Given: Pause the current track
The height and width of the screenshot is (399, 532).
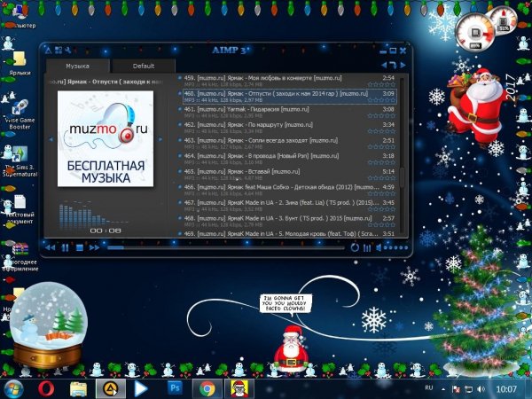Looking at the screenshot, I should click(x=65, y=247).
